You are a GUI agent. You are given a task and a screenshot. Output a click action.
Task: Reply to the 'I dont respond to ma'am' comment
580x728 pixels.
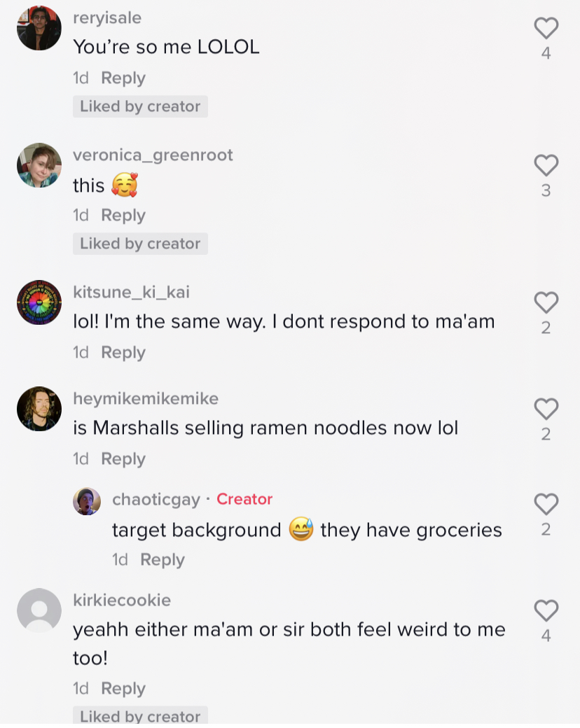[x=123, y=352]
